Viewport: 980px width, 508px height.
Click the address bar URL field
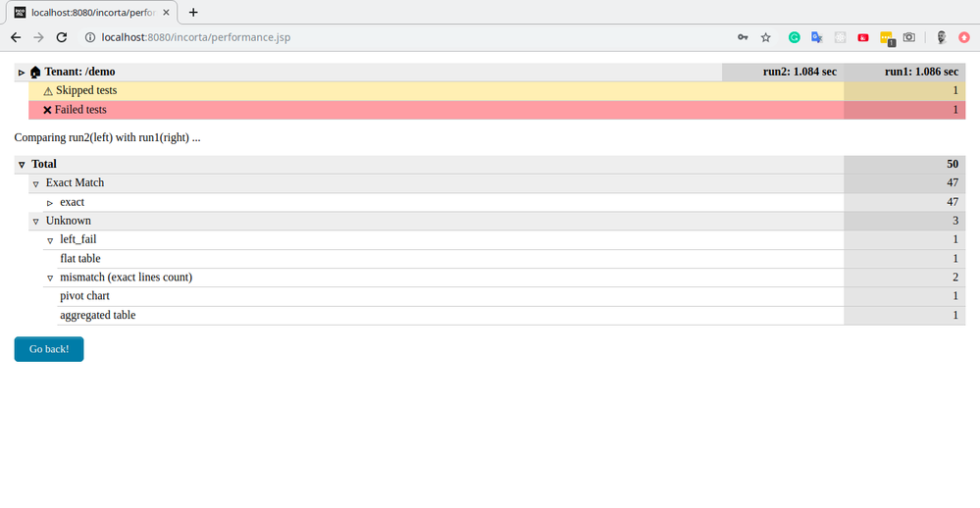(x=392, y=37)
